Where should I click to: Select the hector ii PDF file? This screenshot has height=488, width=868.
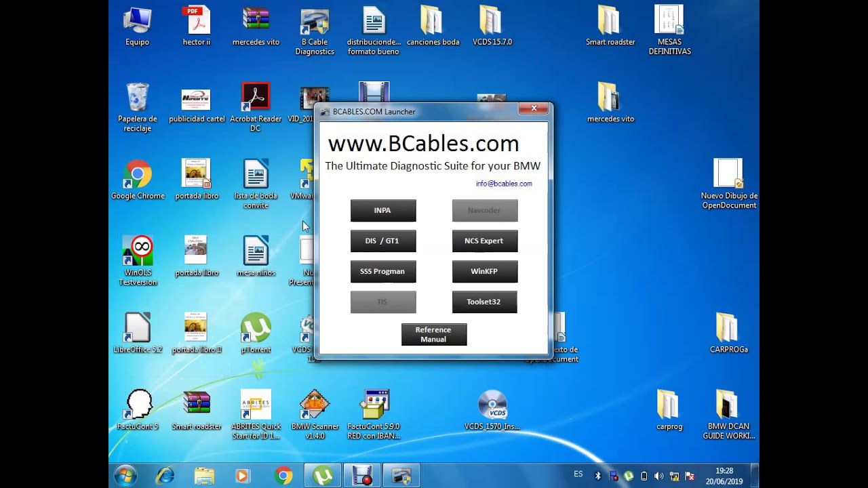[x=197, y=27]
